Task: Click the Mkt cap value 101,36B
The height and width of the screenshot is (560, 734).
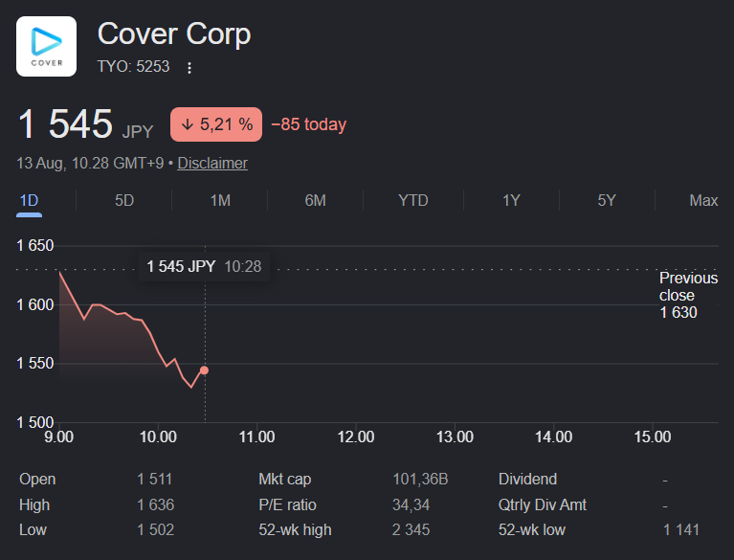Action: (420, 479)
